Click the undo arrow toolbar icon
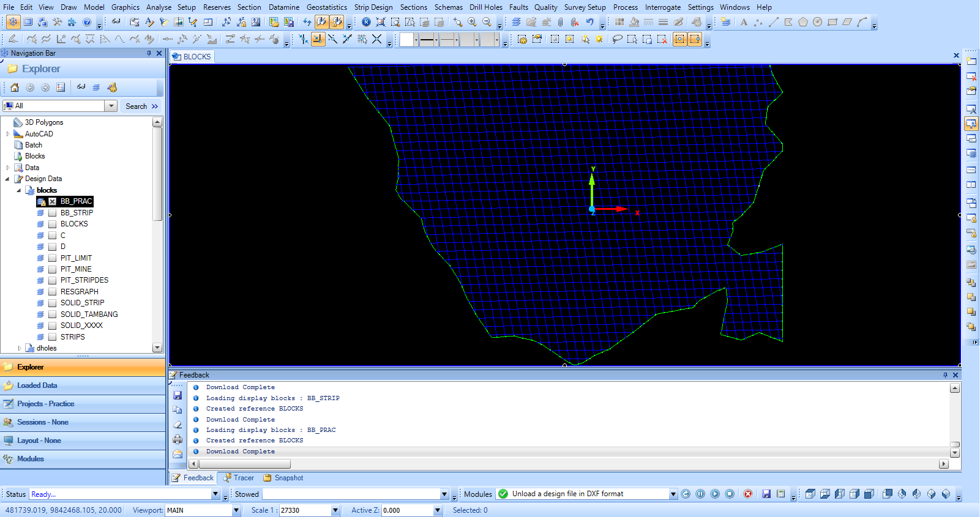980x517 pixels. tap(589, 22)
